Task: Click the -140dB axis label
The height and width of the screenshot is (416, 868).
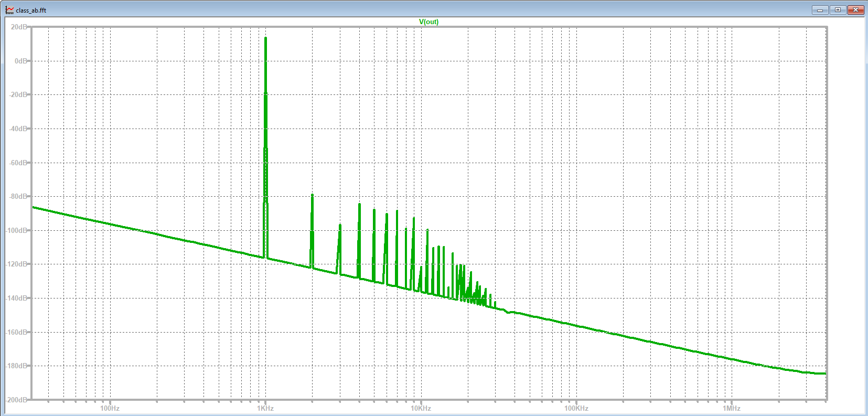Action: 17,298
